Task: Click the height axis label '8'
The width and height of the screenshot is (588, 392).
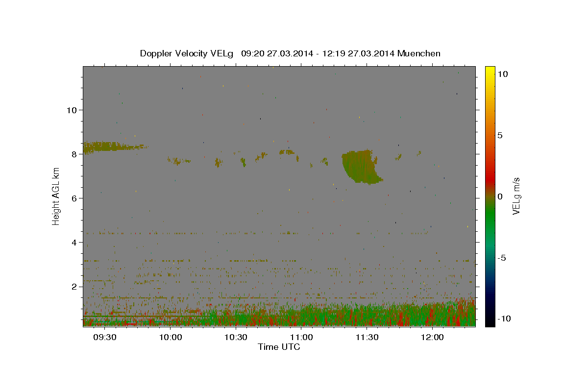Action: tap(74, 154)
